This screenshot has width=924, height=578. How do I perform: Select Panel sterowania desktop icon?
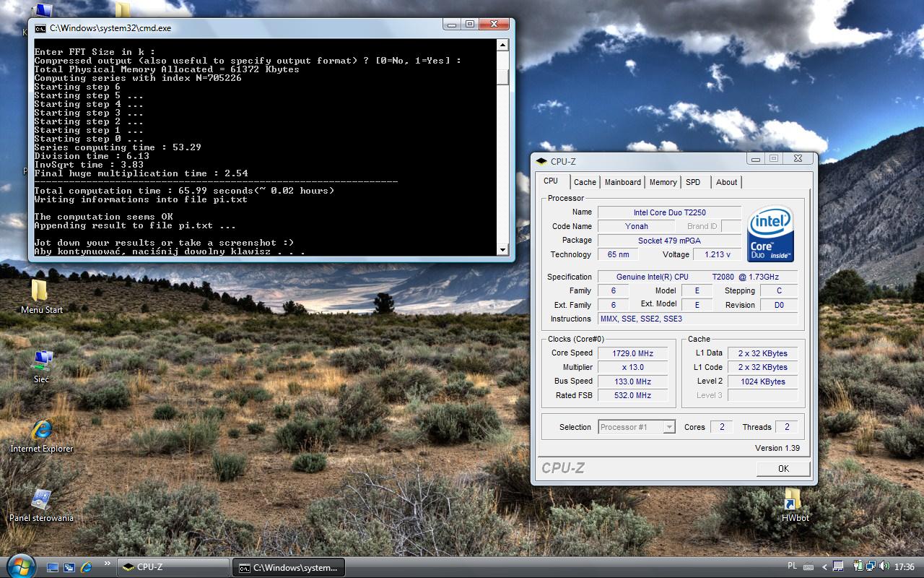coord(41,499)
